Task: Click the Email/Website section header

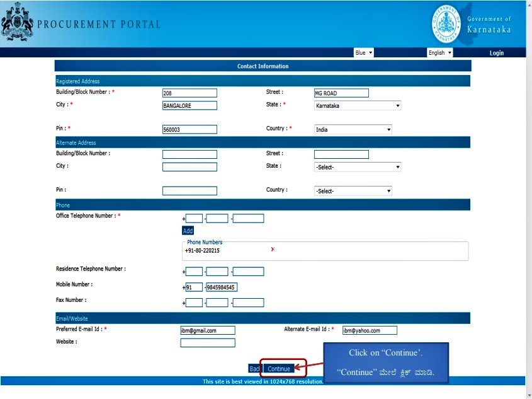Action: coord(263,318)
